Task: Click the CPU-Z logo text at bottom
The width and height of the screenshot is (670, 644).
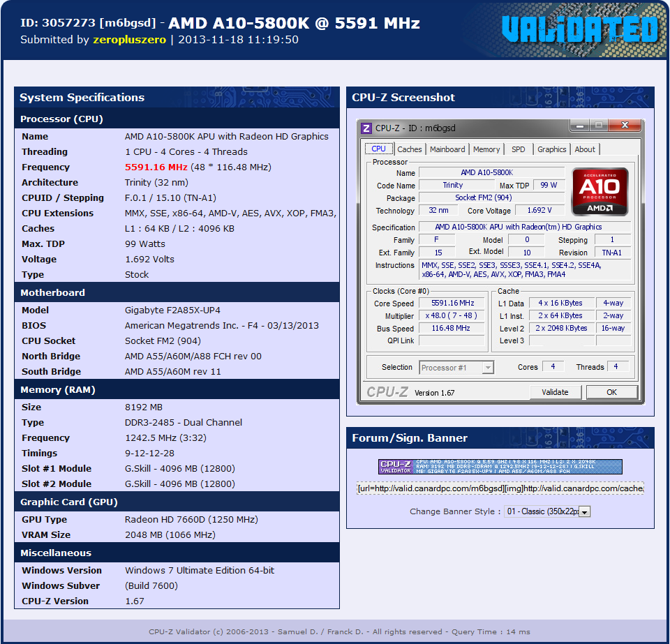Action: [387, 392]
